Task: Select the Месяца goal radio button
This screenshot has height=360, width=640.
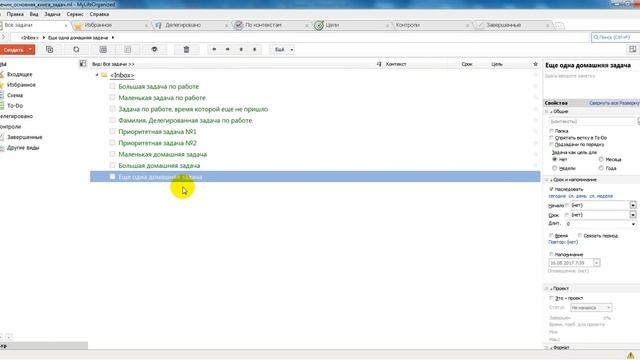Action: click(x=601, y=159)
